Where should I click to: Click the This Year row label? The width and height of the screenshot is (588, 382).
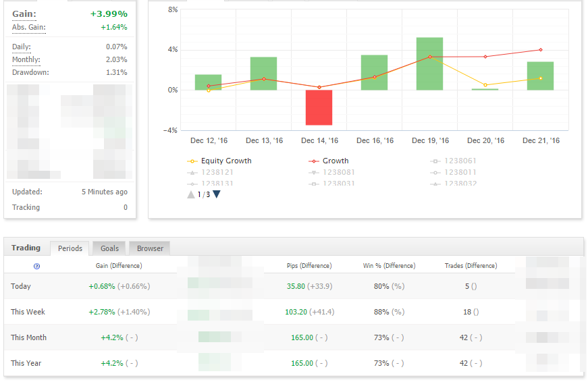coord(26,363)
